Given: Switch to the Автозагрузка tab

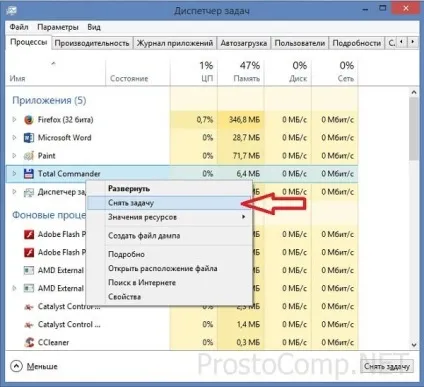Looking at the screenshot, I should coord(244,43).
